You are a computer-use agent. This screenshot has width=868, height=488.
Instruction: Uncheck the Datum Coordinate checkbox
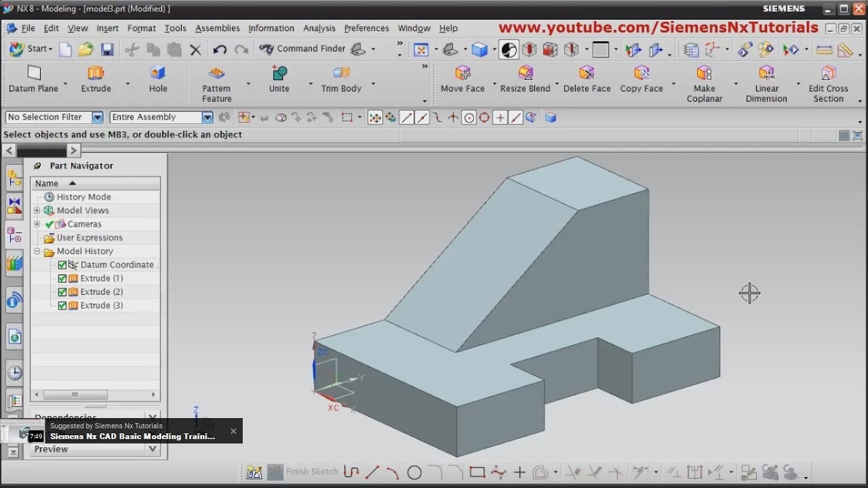[62, 265]
